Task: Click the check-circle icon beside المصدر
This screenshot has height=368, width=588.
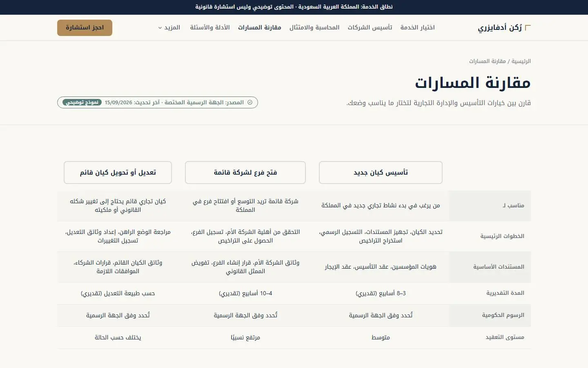Action: coord(250,103)
